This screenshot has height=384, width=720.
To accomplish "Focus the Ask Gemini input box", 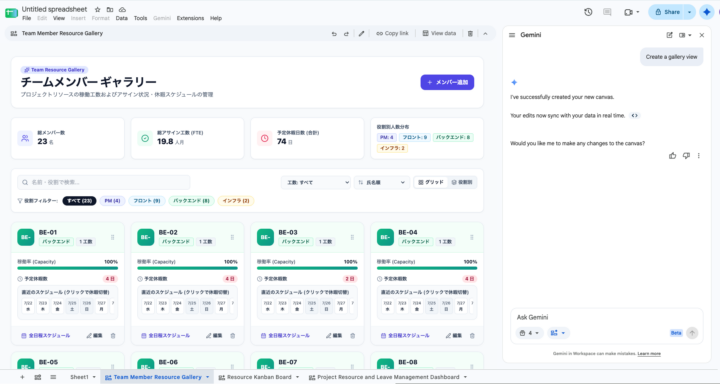I will point(606,317).
